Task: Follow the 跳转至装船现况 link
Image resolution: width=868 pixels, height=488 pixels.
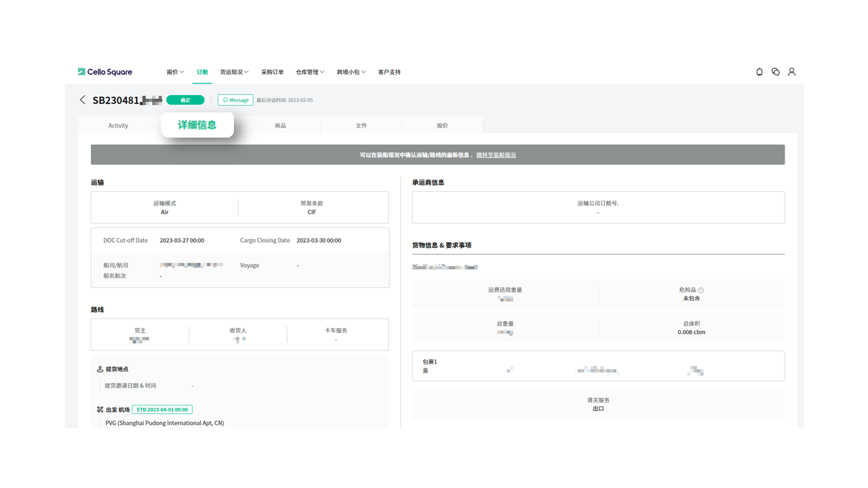Action: (496, 155)
